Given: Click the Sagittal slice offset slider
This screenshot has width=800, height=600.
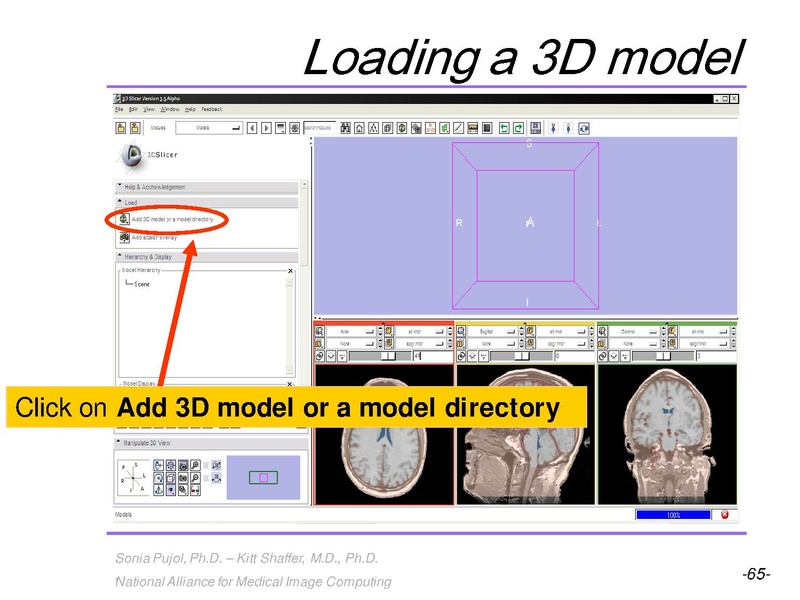Looking at the screenshot, I should 521,356.
